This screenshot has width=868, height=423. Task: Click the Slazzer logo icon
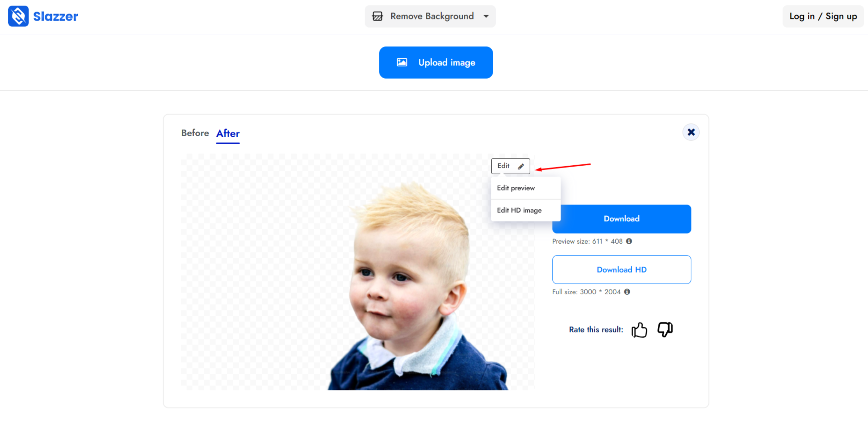18,16
